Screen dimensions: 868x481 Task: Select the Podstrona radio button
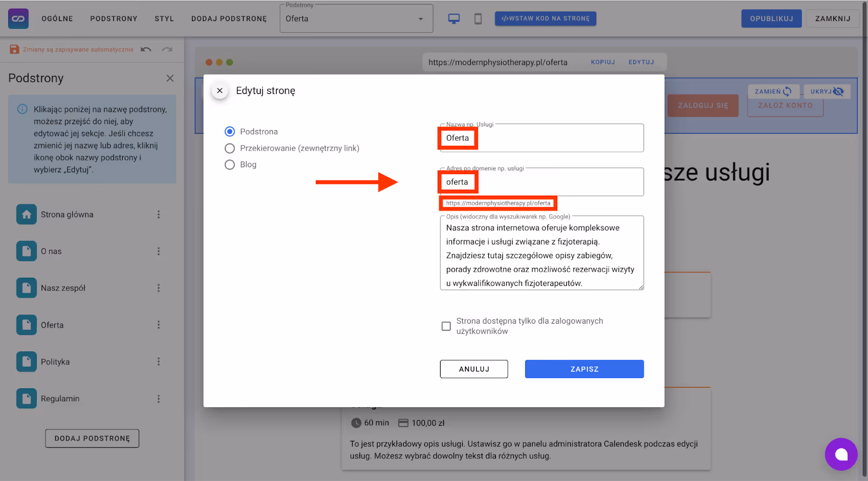pos(230,132)
